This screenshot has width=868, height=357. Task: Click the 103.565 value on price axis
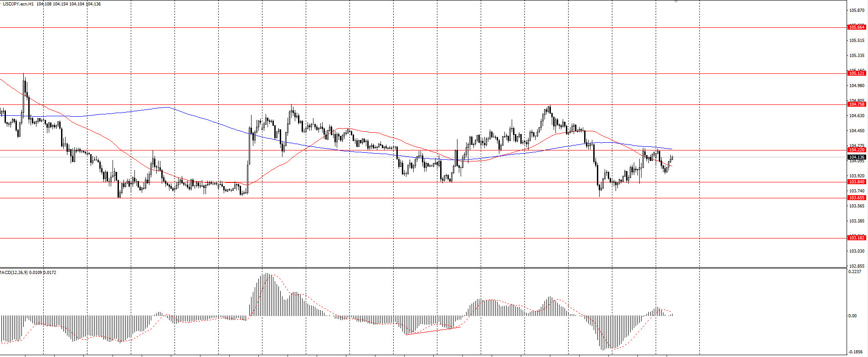click(x=857, y=206)
